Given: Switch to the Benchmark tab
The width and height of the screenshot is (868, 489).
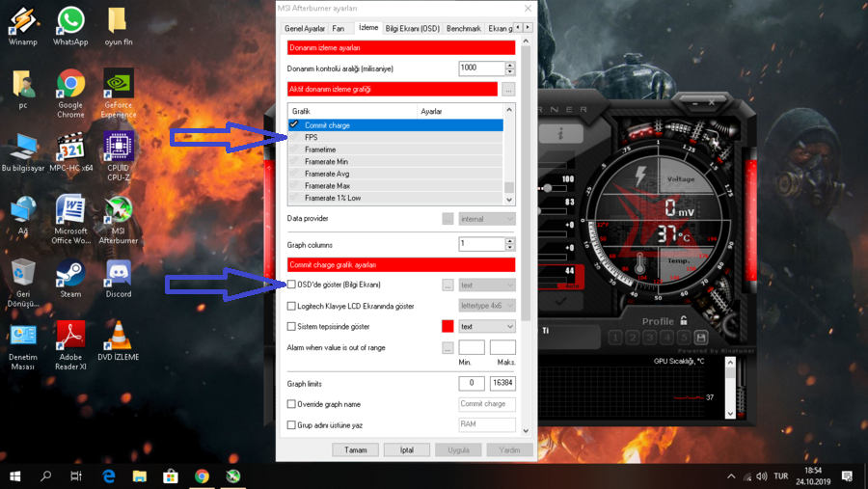Looking at the screenshot, I should [x=463, y=29].
